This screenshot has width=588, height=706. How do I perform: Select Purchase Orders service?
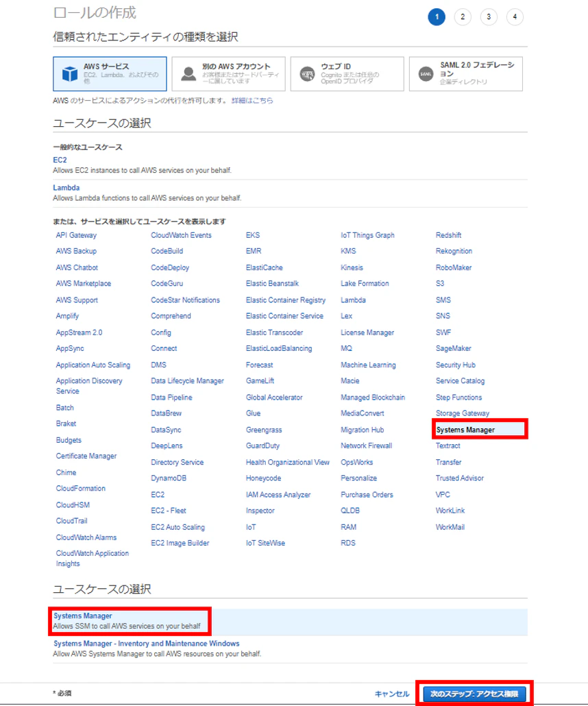tap(367, 494)
